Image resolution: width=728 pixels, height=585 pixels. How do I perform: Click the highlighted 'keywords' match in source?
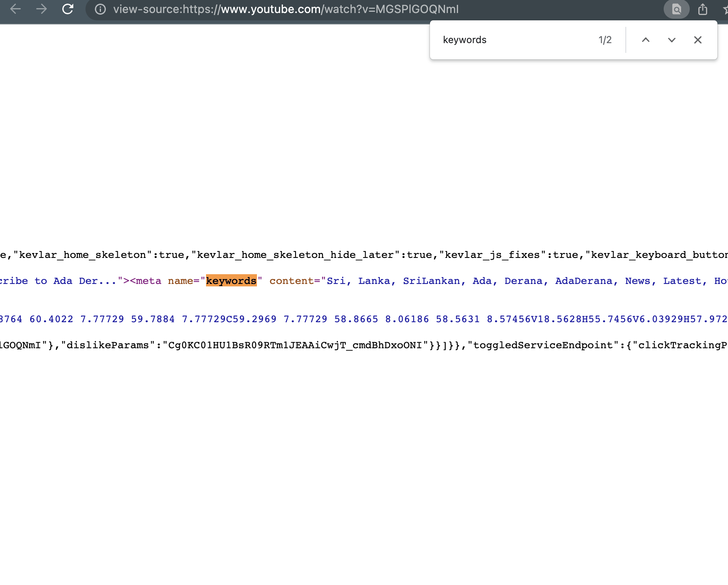(231, 281)
